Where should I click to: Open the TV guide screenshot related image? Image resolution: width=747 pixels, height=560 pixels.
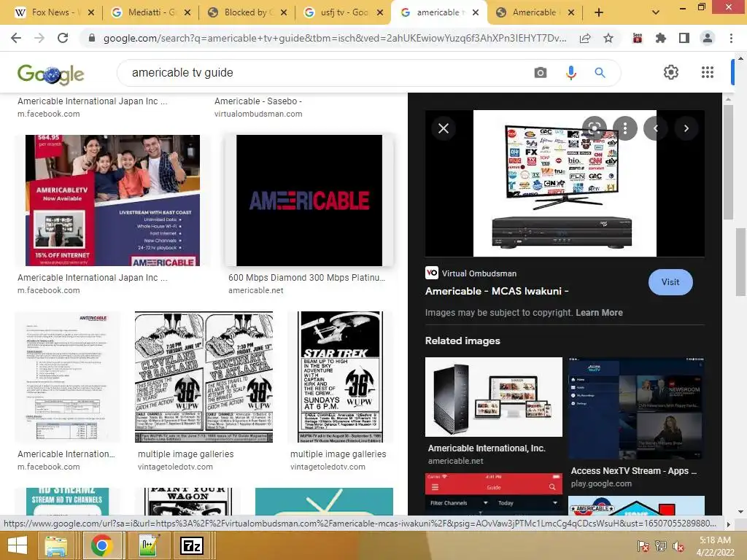click(x=494, y=494)
